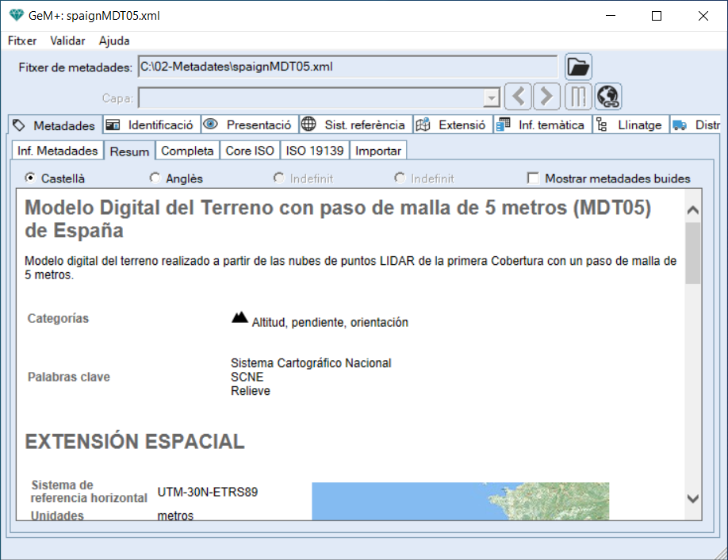This screenshot has height=560, width=728.
Task: Click the summary scrollbar down arrow
Action: click(693, 499)
